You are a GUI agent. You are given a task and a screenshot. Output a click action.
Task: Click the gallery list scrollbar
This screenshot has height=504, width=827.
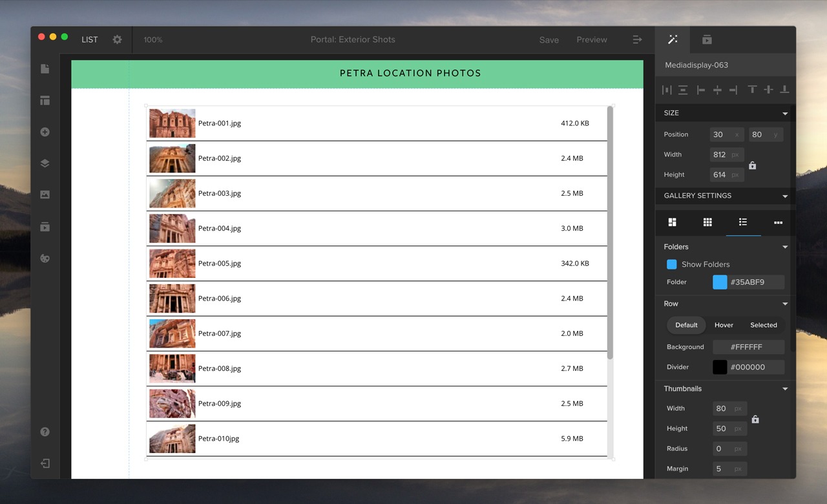click(x=610, y=233)
